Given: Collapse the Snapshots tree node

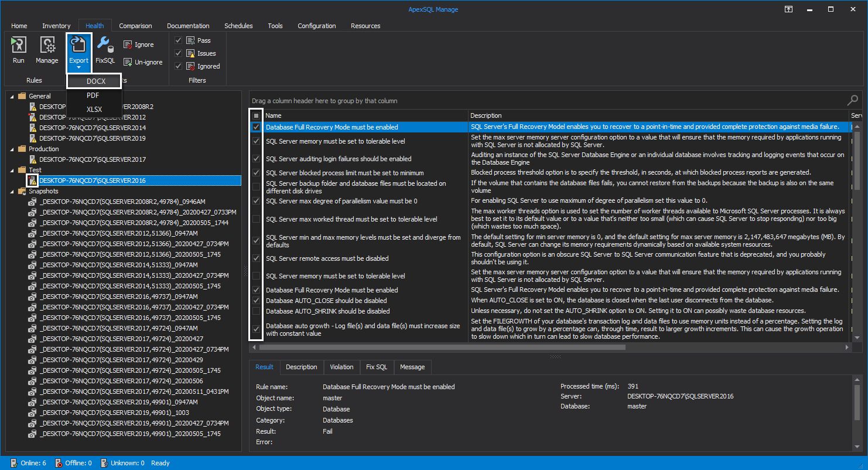Looking at the screenshot, I should click(13, 191).
